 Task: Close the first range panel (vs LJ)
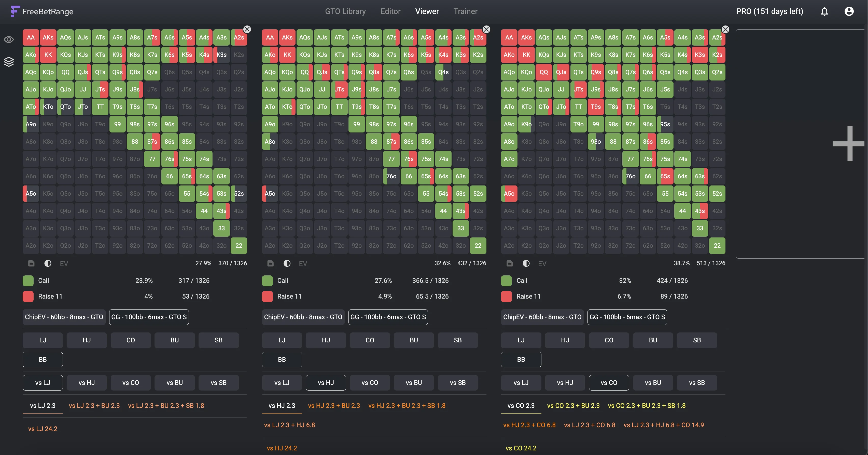pos(247,29)
